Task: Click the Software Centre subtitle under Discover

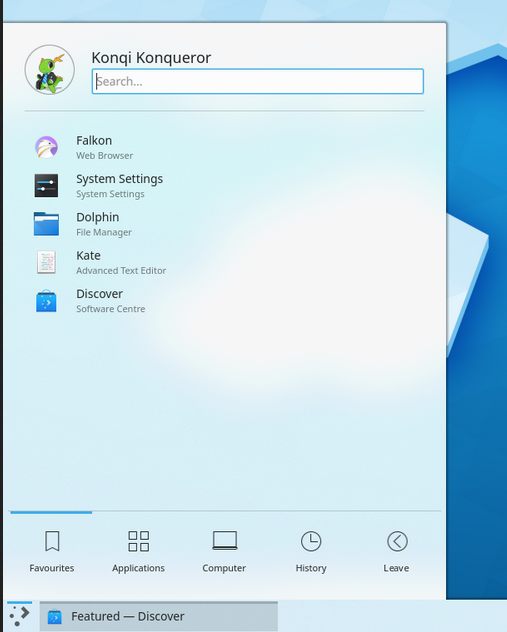Action: point(111,309)
